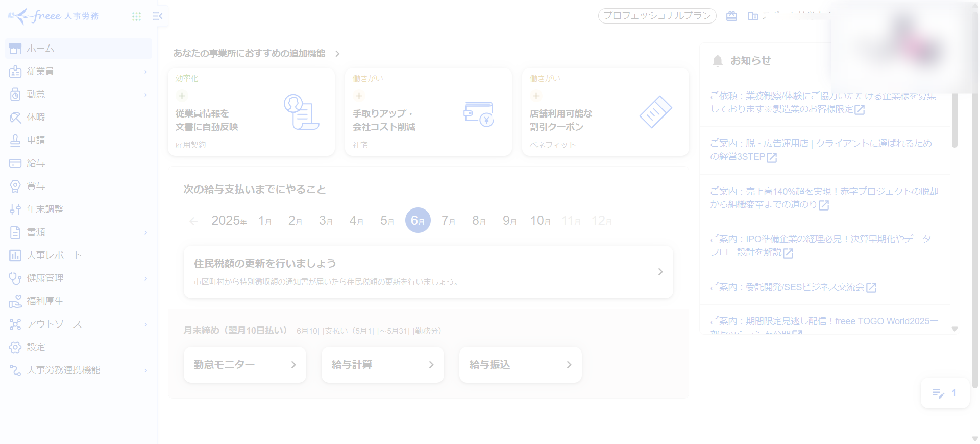Open 年末調整 via its sliders icon
This screenshot has width=980, height=444.
pyautogui.click(x=15, y=209)
